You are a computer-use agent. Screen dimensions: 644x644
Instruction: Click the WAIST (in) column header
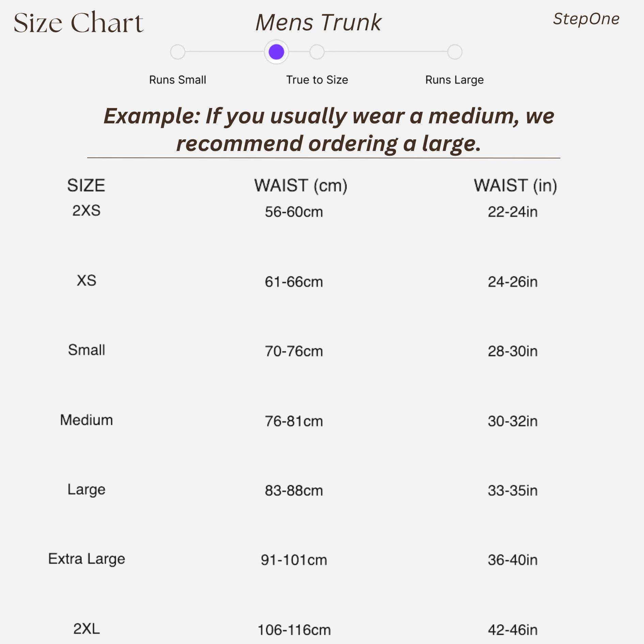(515, 186)
